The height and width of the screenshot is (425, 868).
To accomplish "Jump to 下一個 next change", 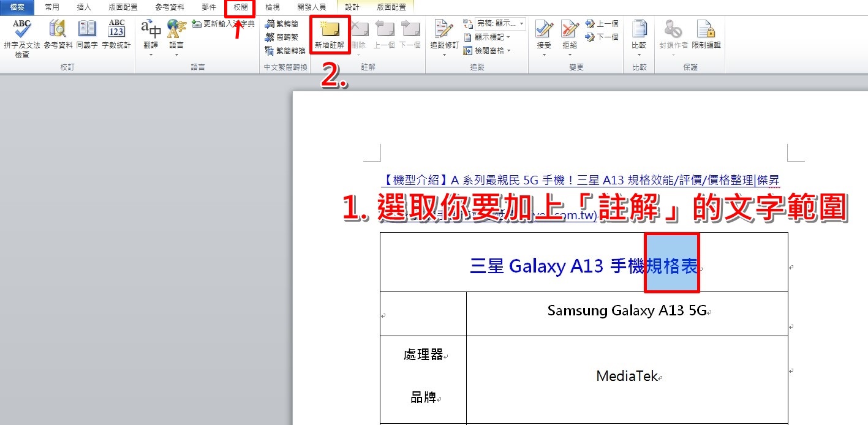I will click(x=602, y=37).
